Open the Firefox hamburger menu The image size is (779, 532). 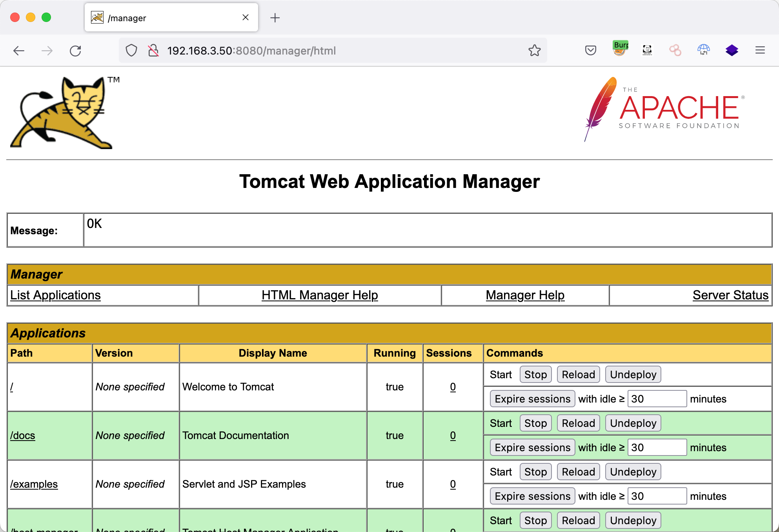[x=760, y=50]
